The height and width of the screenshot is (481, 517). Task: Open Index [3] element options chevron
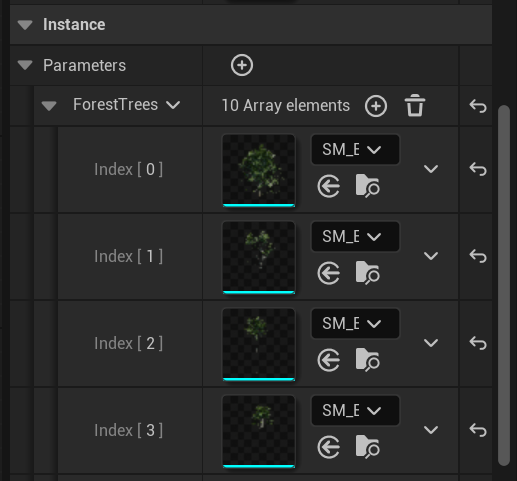pyautogui.click(x=431, y=430)
